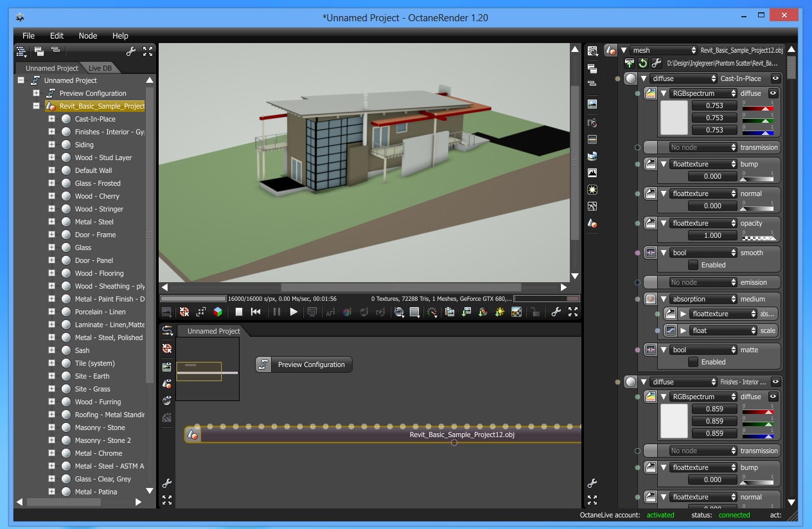Click the camera icon in inspector sidebar
The width and height of the screenshot is (812, 529).
[592, 122]
